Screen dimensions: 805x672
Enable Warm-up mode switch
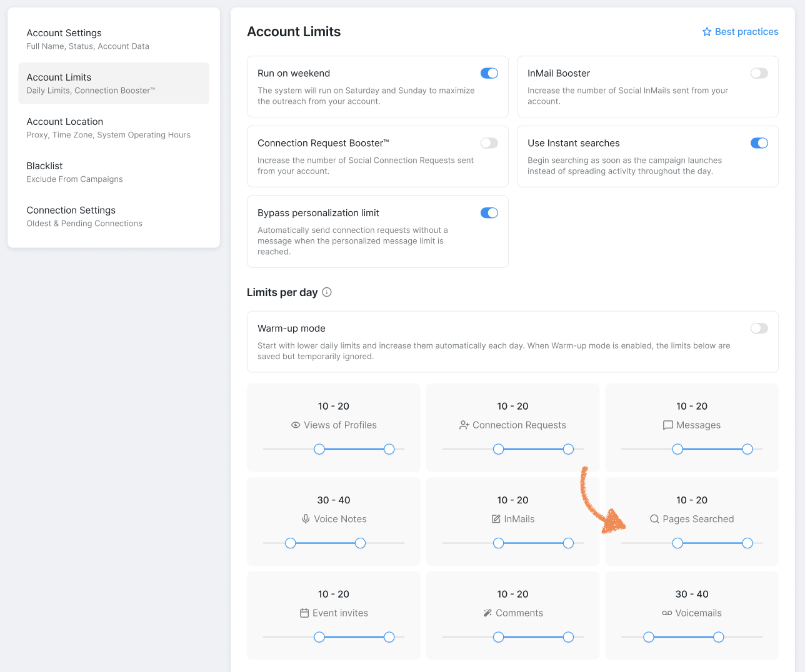pyautogui.click(x=759, y=329)
